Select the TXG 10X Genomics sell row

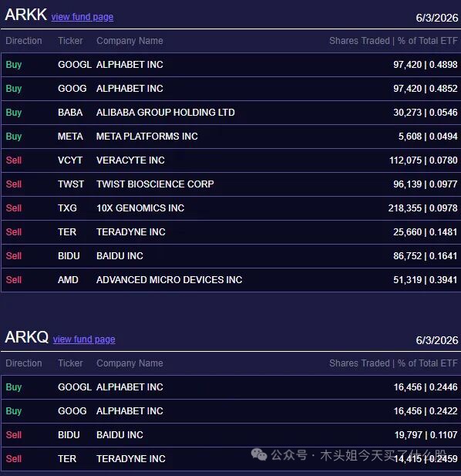coord(231,208)
